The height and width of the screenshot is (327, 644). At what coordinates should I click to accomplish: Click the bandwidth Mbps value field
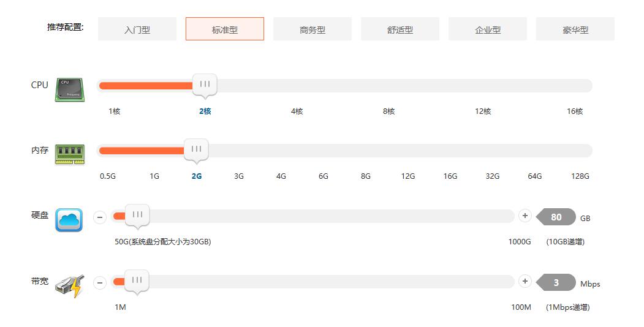pyautogui.click(x=557, y=283)
